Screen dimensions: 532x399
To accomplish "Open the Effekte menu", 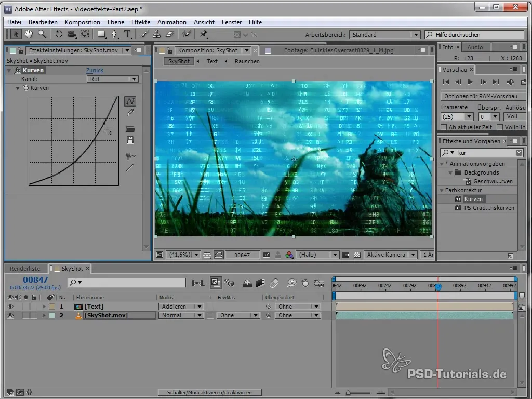I will coord(141,22).
